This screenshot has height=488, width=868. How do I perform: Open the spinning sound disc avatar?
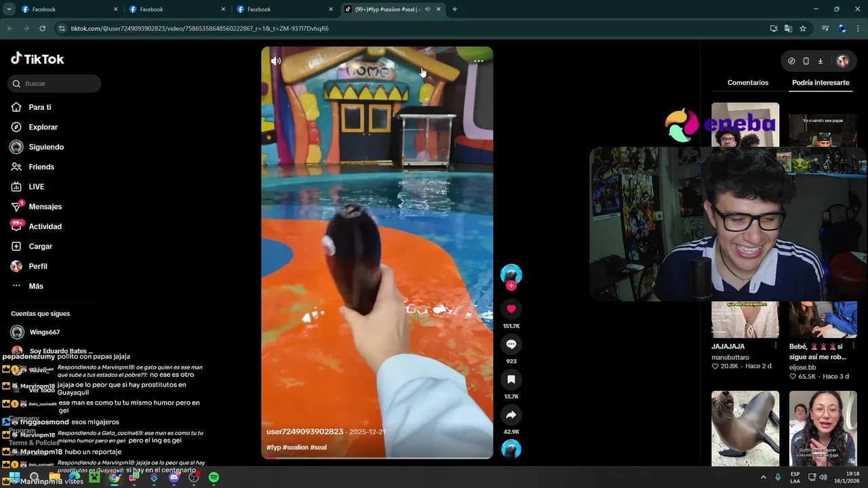(x=511, y=449)
